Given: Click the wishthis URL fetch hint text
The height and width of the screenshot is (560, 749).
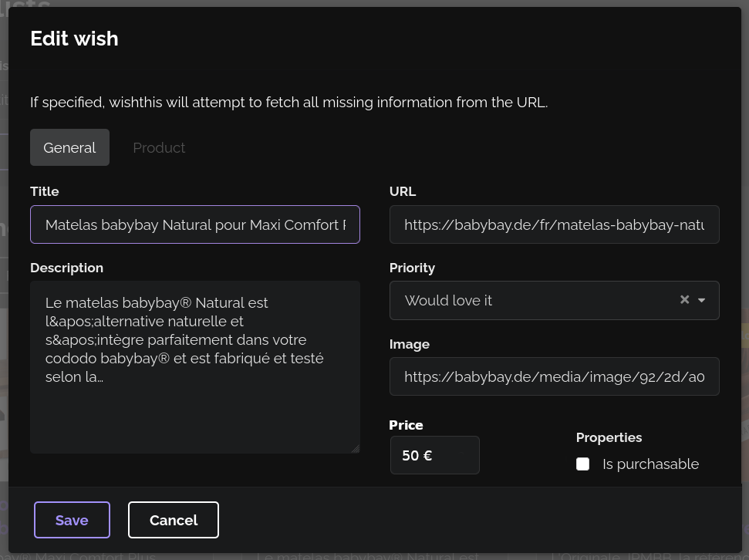Looking at the screenshot, I should (x=288, y=102).
